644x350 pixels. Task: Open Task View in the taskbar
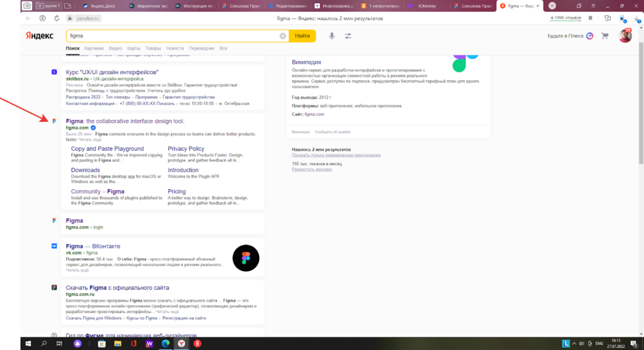tap(60, 344)
